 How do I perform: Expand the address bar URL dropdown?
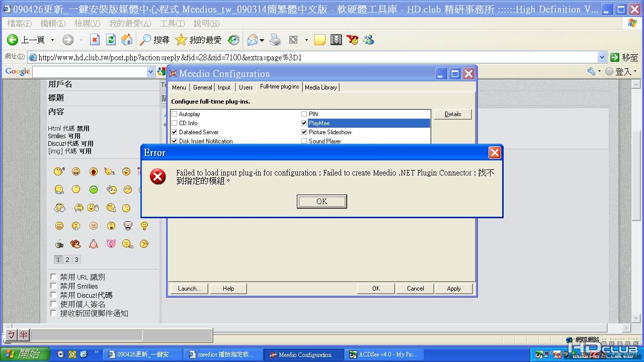(x=602, y=57)
